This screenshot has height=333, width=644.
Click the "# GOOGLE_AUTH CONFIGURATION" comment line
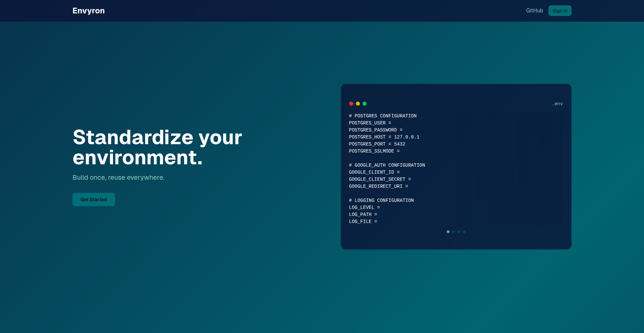point(387,165)
